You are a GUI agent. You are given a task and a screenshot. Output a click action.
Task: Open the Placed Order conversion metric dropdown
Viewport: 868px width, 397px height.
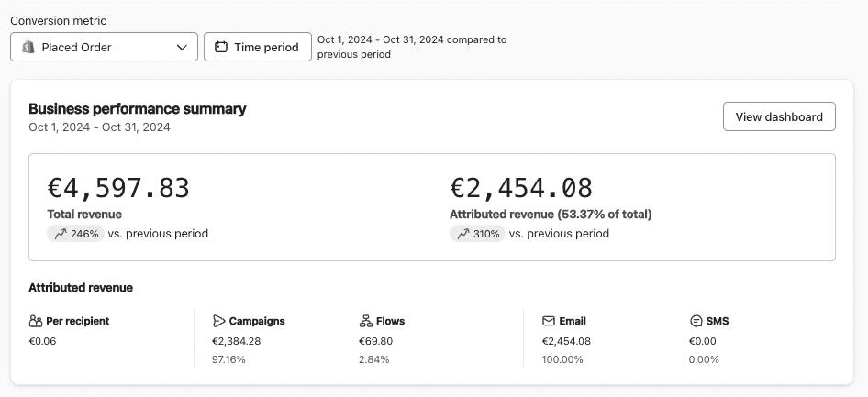pos(104,47)
